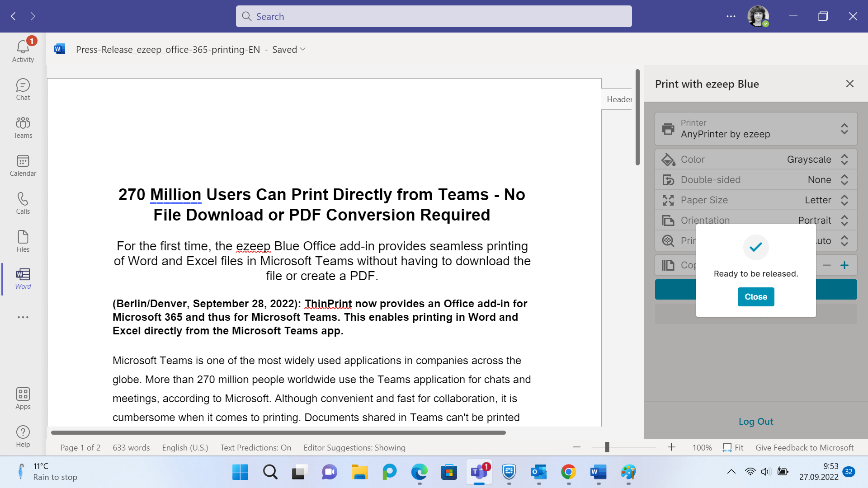The width and height of the screenshot is (868, 488).
Task: Open Outlook from the taskbar
Action: click(x=538, y=472)
